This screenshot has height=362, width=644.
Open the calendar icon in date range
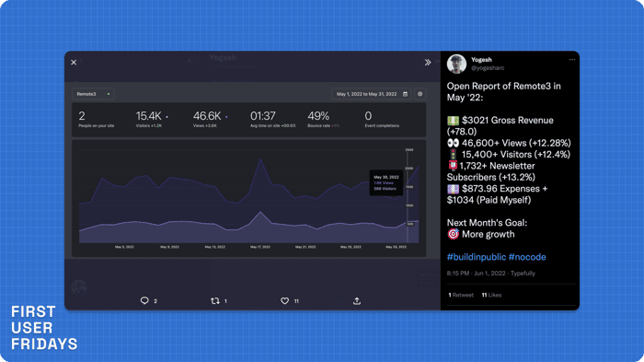(405, 94)
